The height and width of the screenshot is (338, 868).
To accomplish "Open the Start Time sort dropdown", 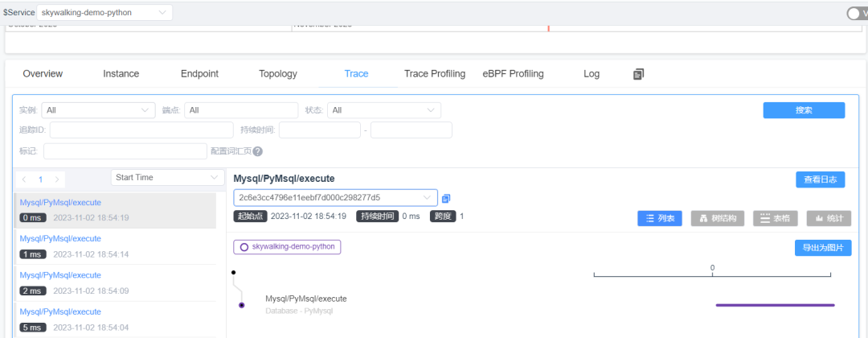I will pos(166,177).
